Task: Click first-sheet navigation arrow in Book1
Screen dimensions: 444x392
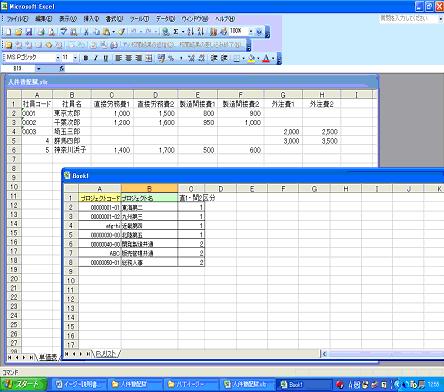Action: [x=67, y=354]
